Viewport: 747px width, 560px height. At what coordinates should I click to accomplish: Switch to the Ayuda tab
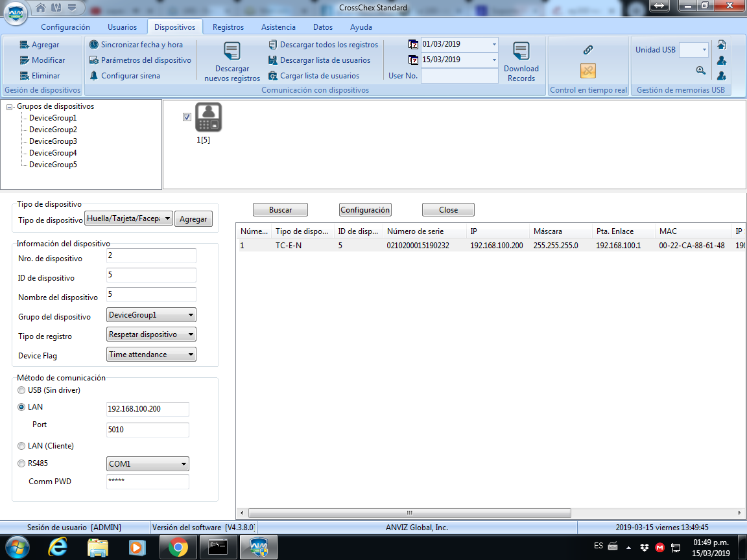coord(361,27)
